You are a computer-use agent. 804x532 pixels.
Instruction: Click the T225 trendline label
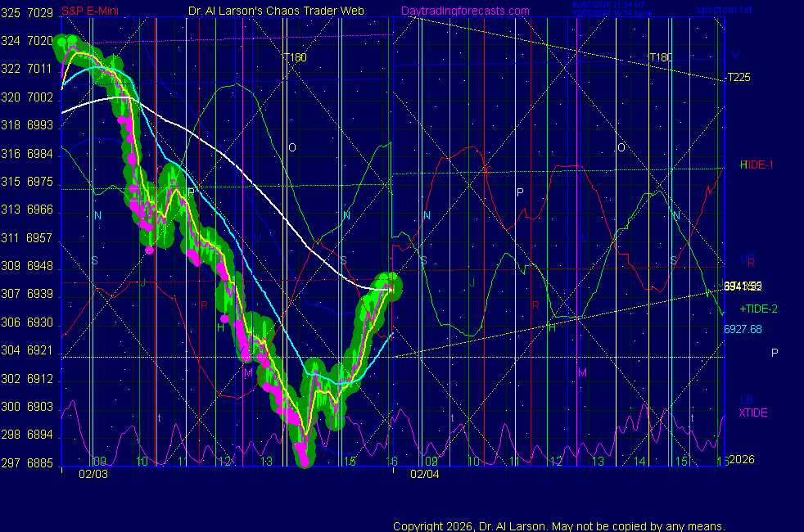pos(739,78)
